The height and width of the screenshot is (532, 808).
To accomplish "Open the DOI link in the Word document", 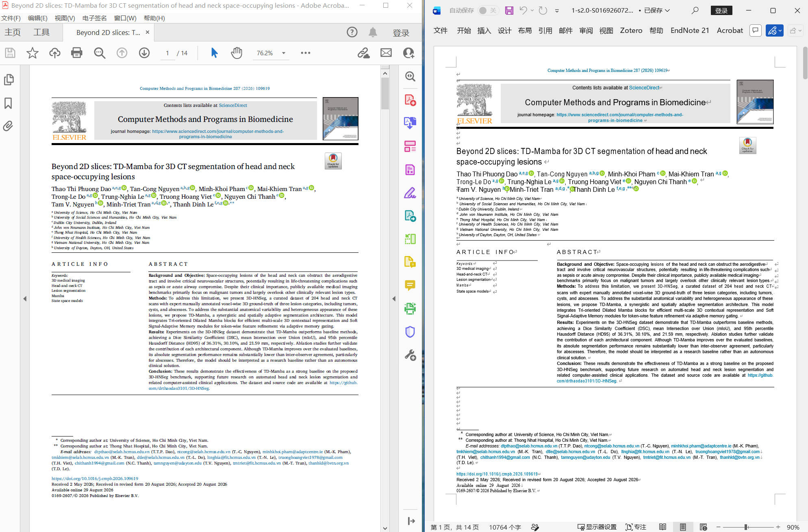I will [x=497, y=474].
